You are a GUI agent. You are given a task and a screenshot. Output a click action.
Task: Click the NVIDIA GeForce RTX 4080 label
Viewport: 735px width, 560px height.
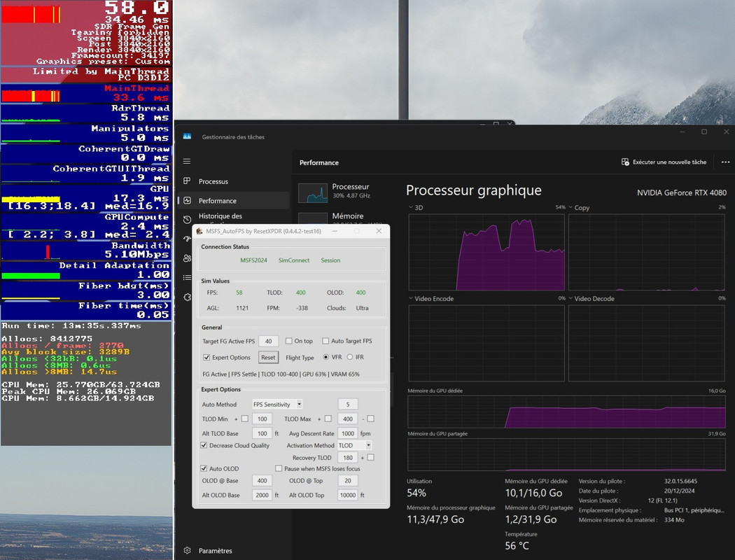coord(682,192)
